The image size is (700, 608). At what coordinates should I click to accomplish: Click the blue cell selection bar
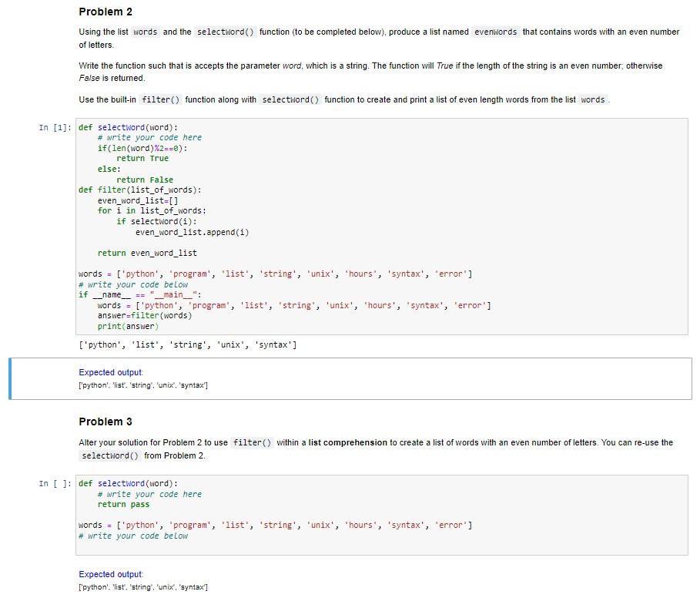pyautogui.click(x=8, y=378)
